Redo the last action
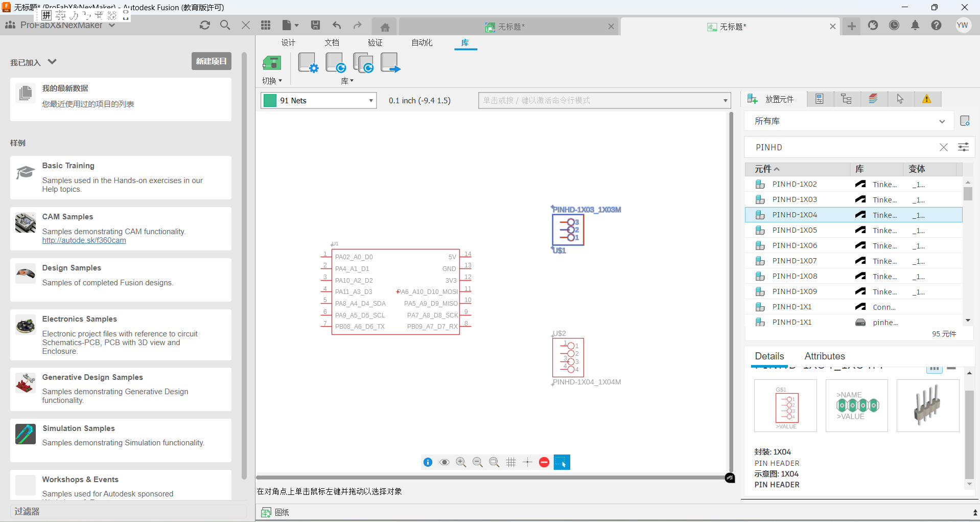Image resolution: width=980 pixels, height=522 pixels. click(x=357, y=25)
